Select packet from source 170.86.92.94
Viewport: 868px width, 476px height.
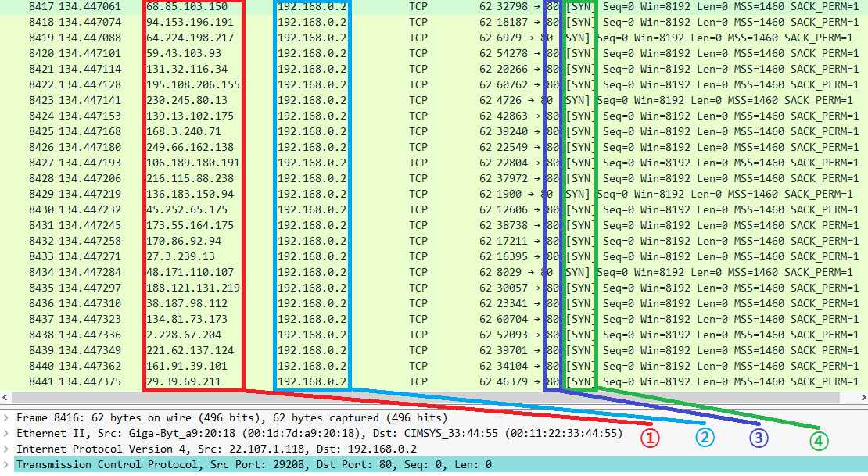434,241
